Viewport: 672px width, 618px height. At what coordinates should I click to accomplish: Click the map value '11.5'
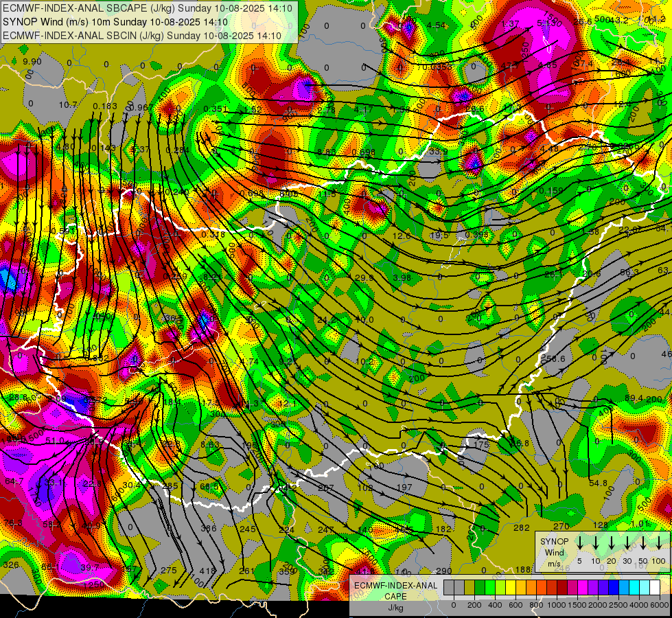tap(327, 194)
